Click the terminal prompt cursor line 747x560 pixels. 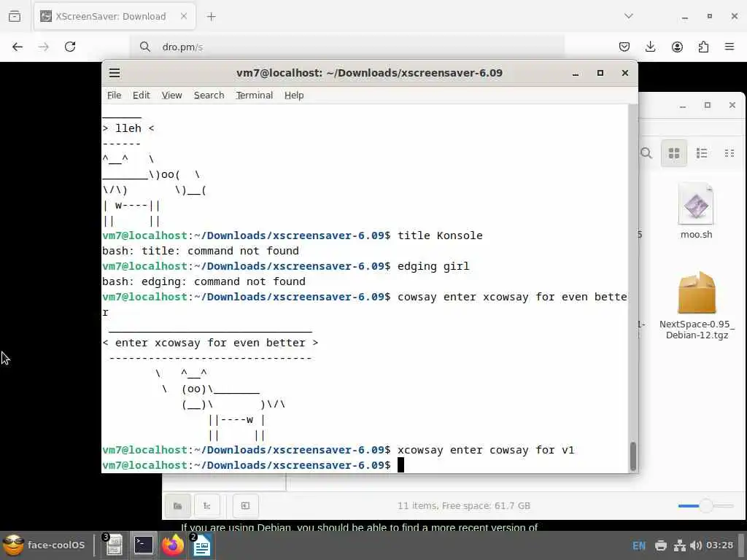click(365, 465)
